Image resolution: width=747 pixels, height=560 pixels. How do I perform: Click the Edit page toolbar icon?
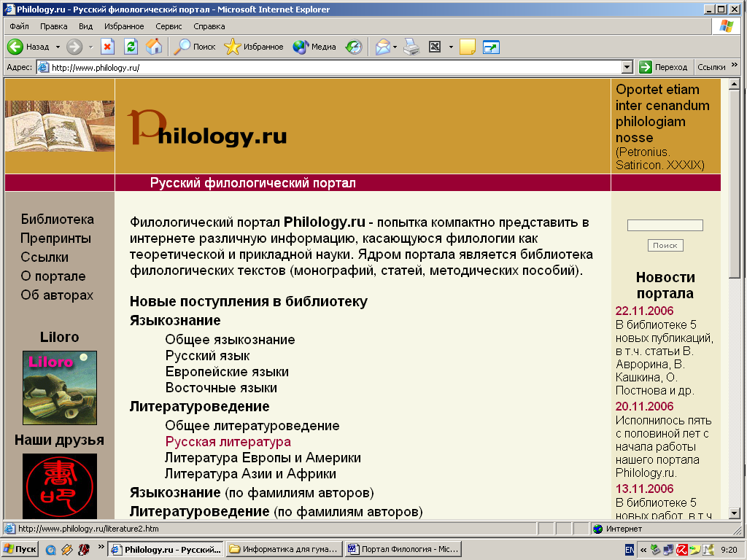[435, 47]
